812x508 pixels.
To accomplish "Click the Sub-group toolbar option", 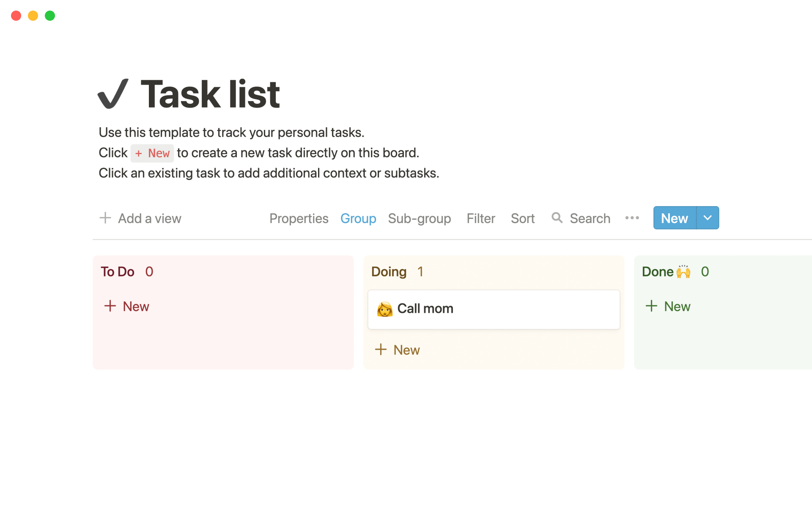I will 420,218.
